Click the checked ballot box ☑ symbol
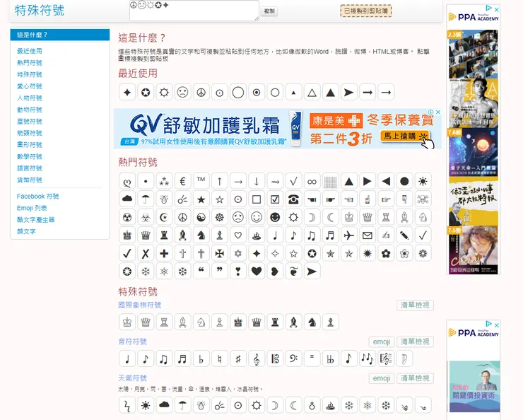Viewport: 523px width, 420px height. 275,199
